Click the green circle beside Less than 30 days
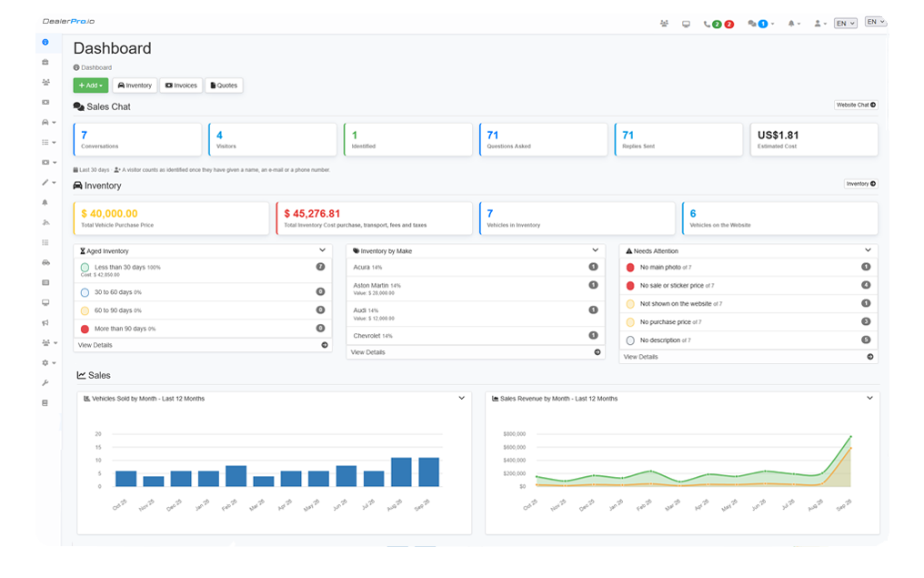The image size is (924, 578). pyautogui.click(x=85, y=268)
